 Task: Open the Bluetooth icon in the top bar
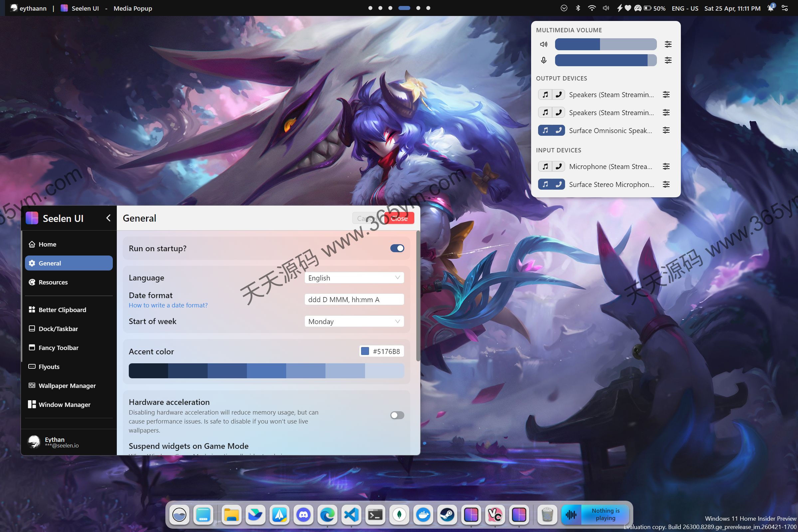tap(578, 8)
